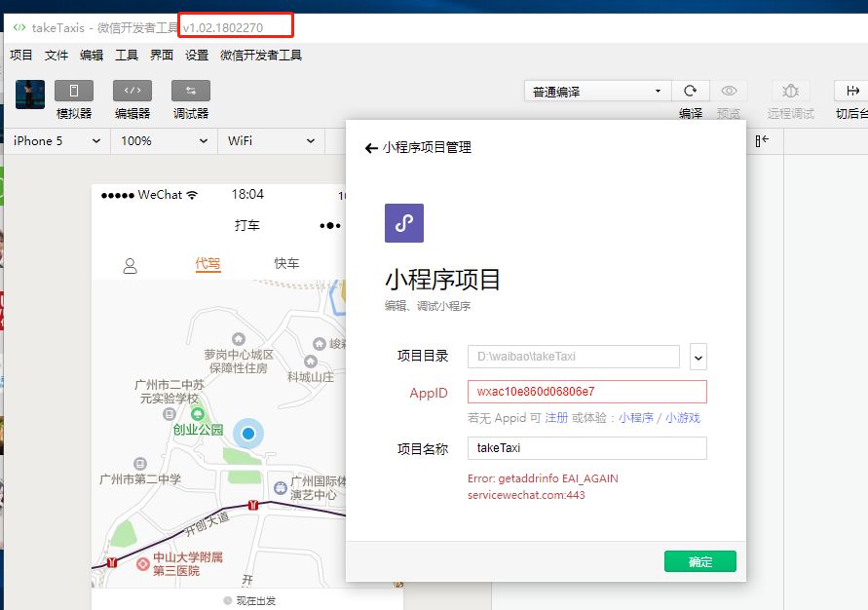Click the 小程序项目 heading text
The width and height of the screenshot is (868, 610).
442,280
